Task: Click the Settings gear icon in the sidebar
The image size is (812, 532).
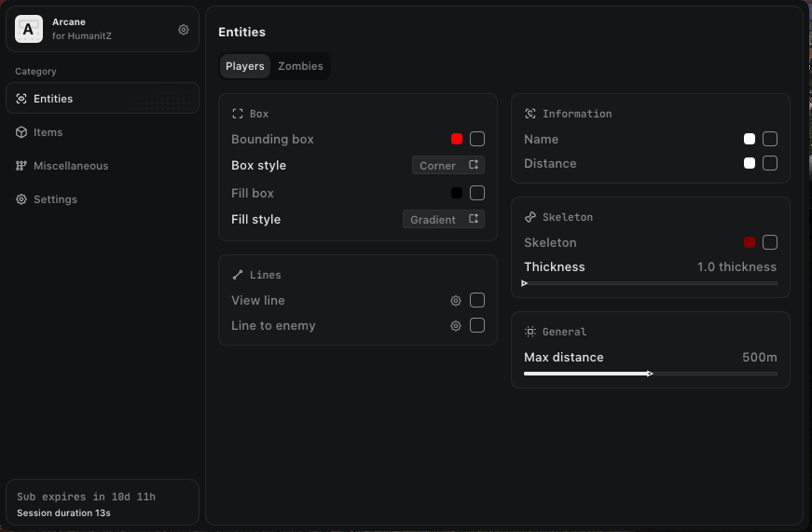Action: [21, 199]
